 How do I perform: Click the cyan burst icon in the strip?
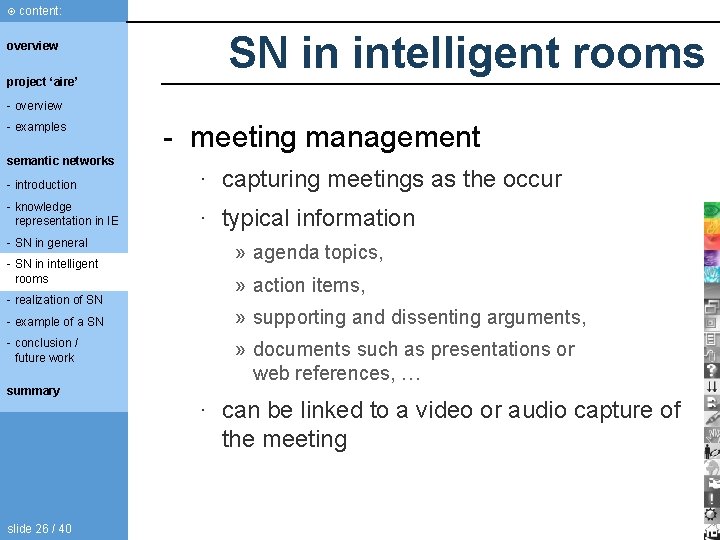tap(712, 274)
